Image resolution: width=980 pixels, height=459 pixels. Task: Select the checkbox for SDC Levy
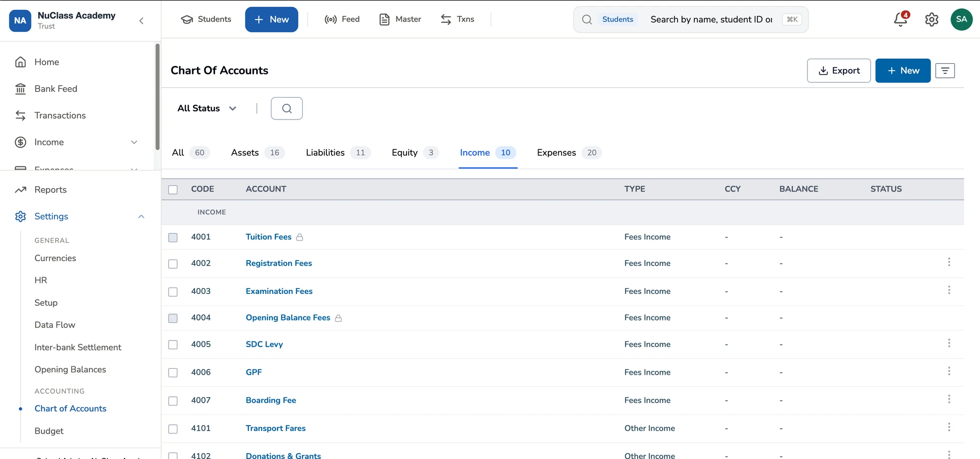[173, 345]
